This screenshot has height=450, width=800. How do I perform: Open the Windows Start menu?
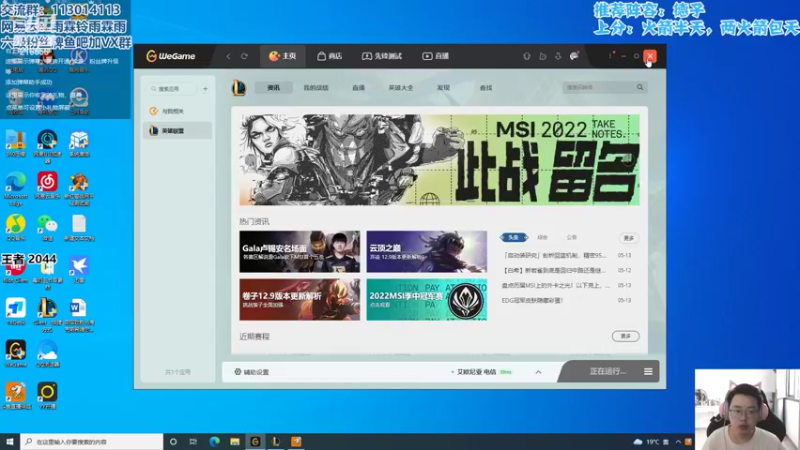coord(10,441)
